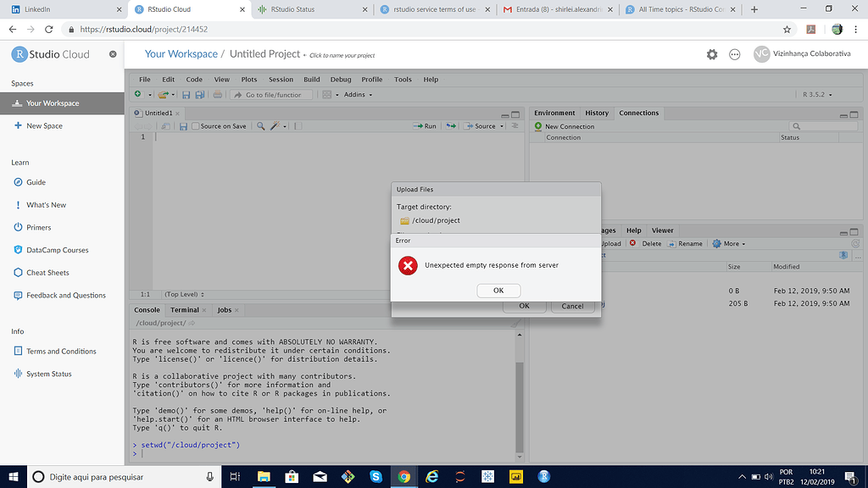This screenshot has height=488, width=868.
Task: Switch to the Environment tab
Action: 554,113
